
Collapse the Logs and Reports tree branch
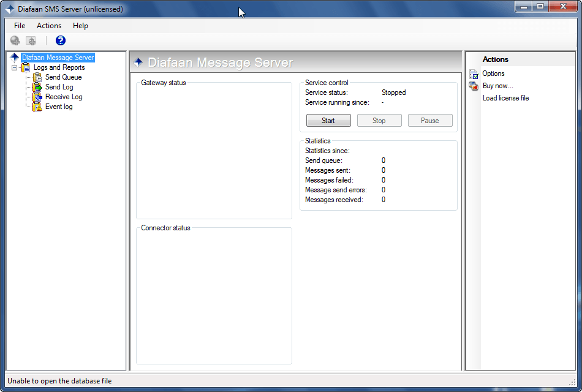click(x=14, y=67)
